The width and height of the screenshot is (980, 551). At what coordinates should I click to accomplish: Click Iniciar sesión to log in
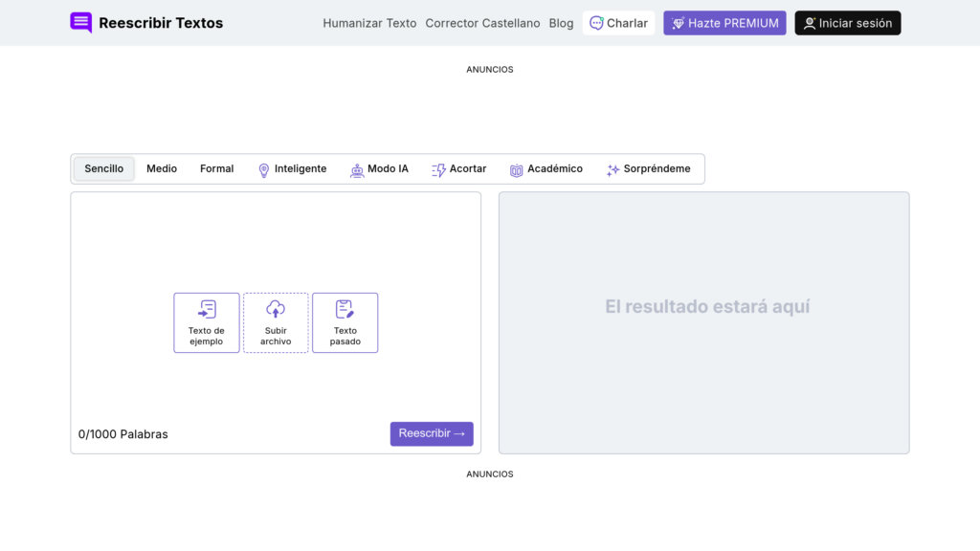tap(847, 22)
